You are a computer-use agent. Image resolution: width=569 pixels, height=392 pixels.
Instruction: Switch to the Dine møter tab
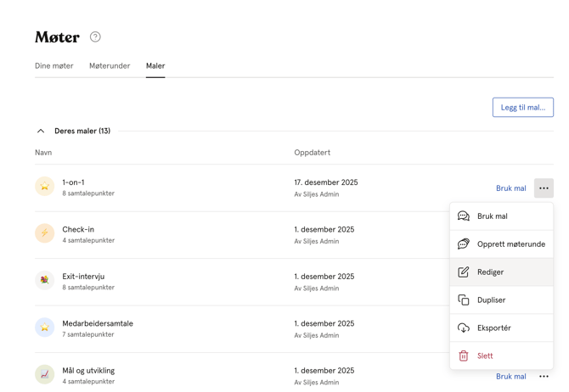(x=54, y=65)
